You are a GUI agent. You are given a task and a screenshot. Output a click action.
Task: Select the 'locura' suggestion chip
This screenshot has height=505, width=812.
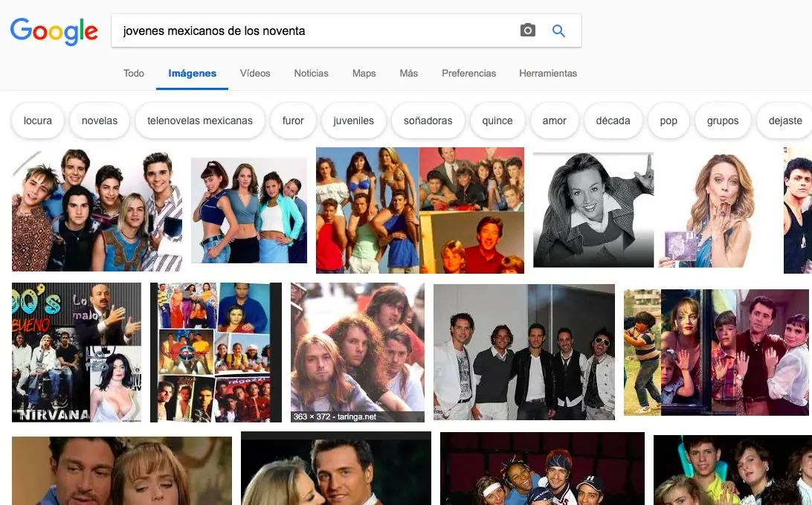pos(38,120)
